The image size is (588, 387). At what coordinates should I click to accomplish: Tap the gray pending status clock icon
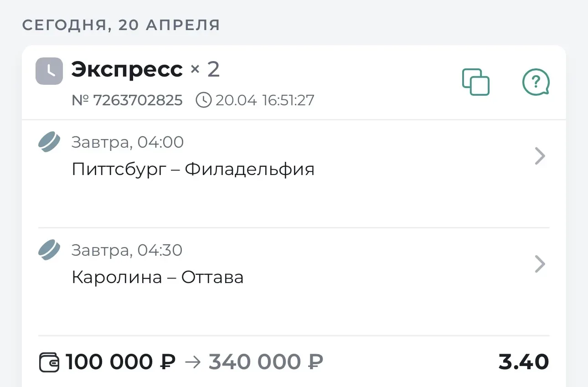49,71
